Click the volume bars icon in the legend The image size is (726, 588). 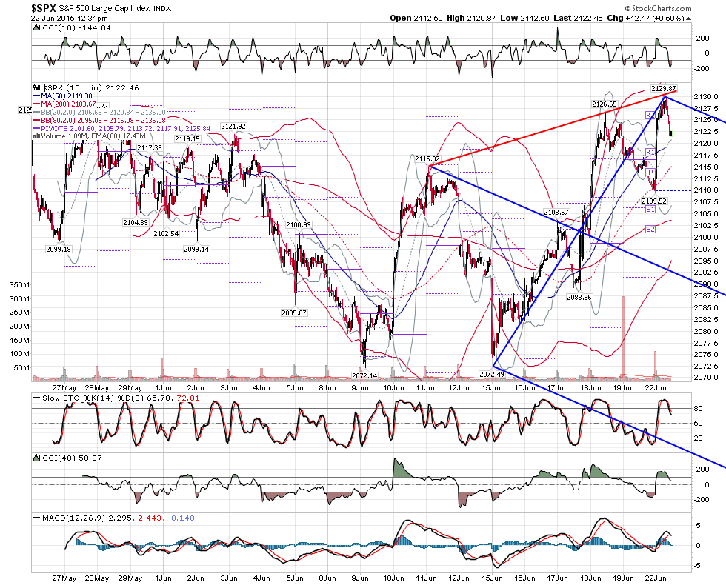pos(36,136)
